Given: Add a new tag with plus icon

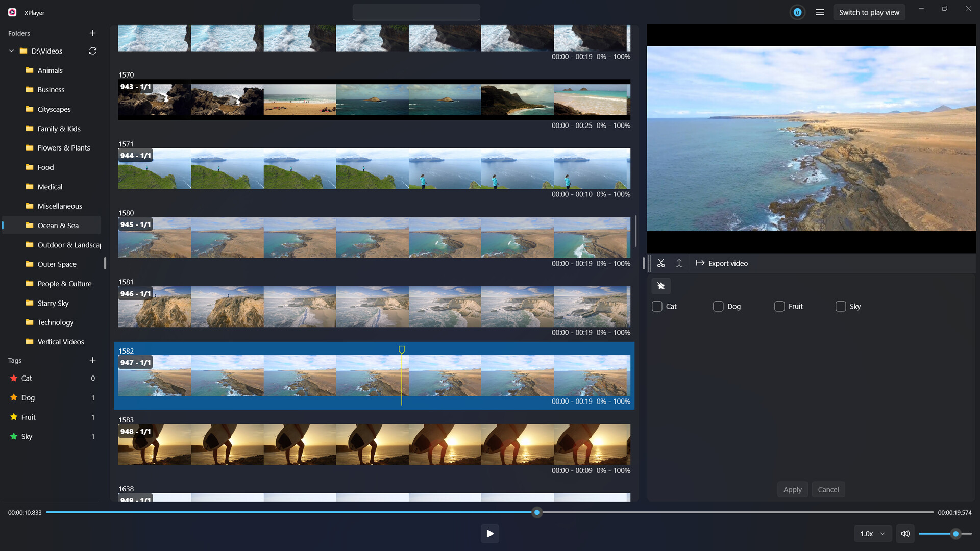Looking at the screenshot, I should 92,360.
